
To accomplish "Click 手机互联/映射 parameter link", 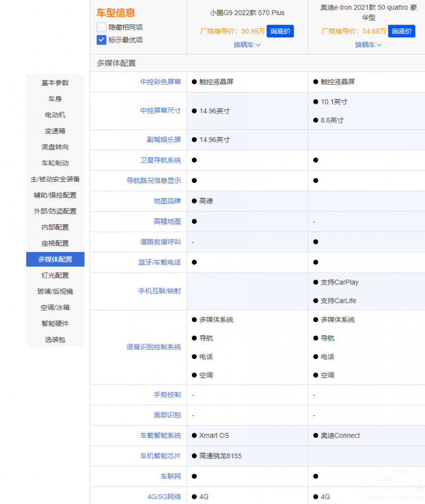I will click(x=160, y=291).
